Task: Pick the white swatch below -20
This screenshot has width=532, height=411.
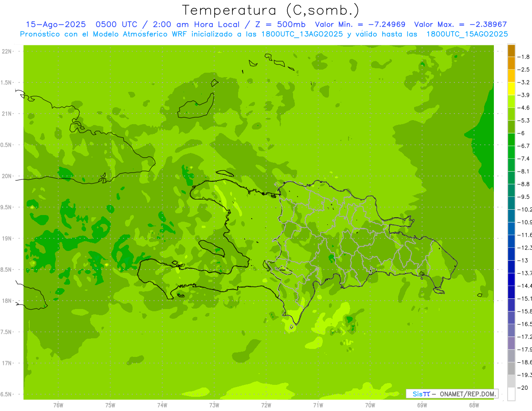Action: pos(511,394)
